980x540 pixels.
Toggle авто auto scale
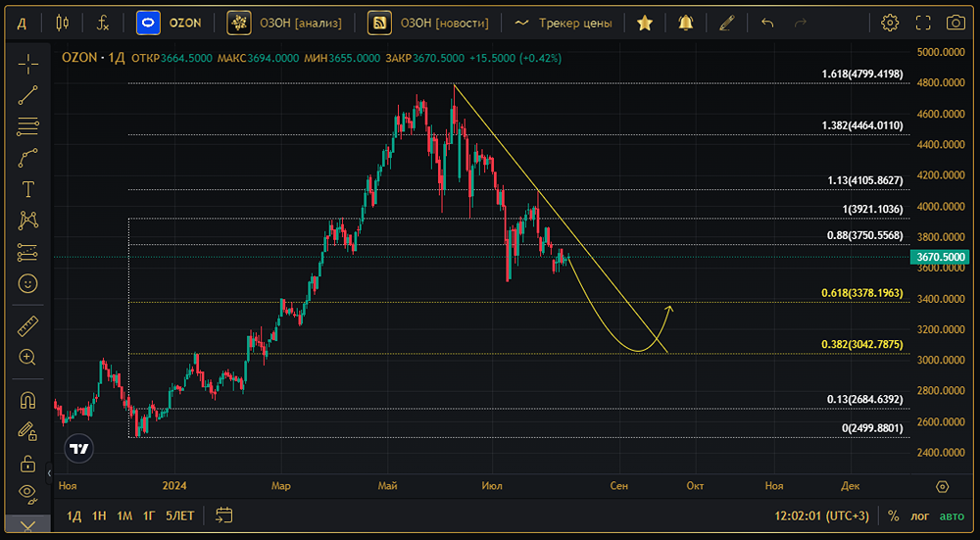pos(952,516)
